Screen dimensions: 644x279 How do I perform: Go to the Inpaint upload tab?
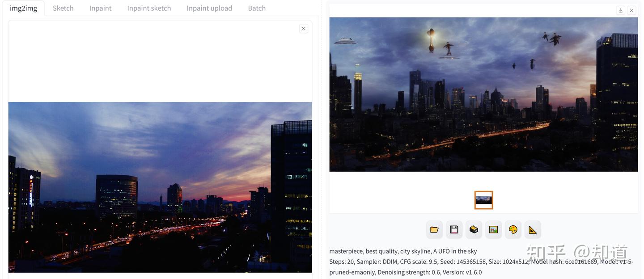click(209, 8)
